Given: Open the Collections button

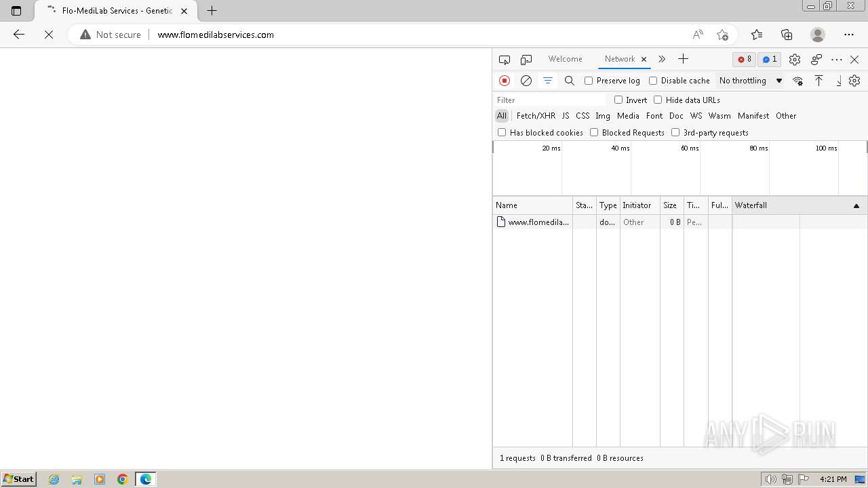Looking at the screenshot, I should coord(787,35).
